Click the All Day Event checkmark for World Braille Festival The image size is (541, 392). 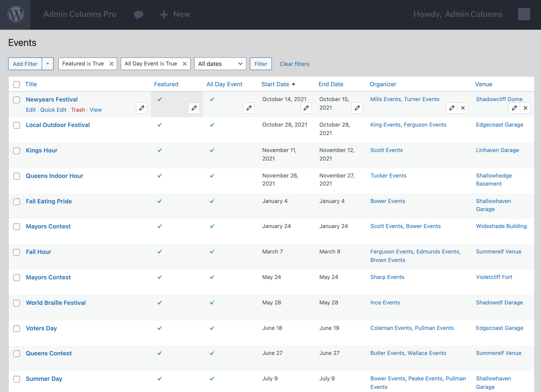(x=212, y=303)
